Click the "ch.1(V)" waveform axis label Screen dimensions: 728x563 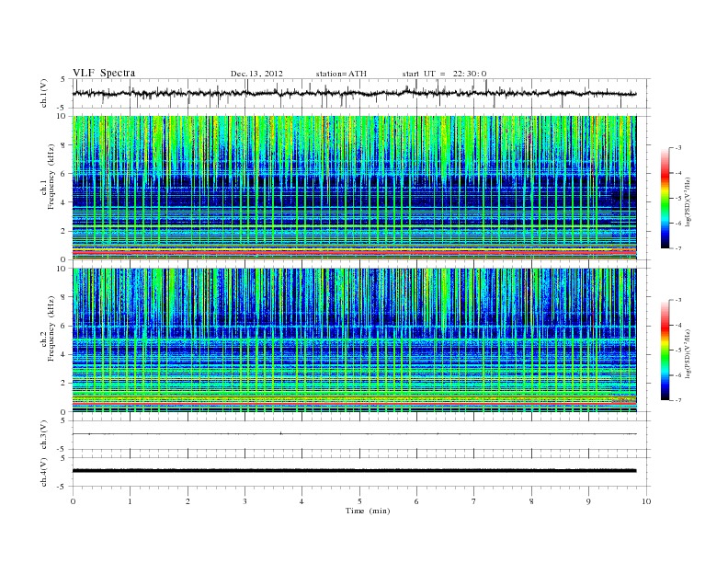pos(44,93)
